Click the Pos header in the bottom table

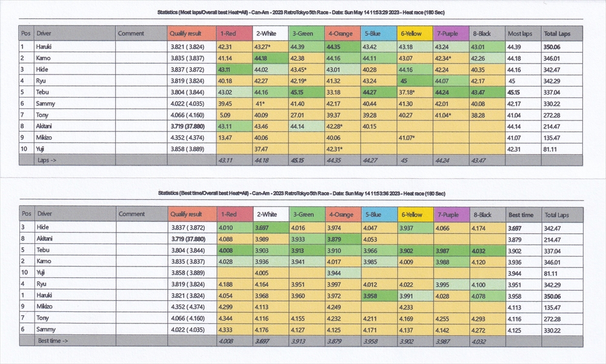pos(26,214)
